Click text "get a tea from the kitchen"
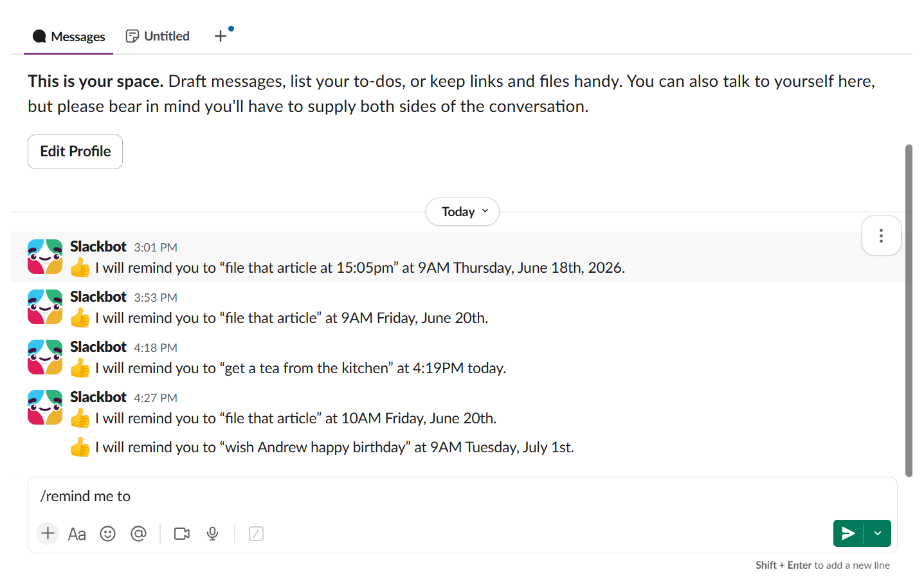924x579 pixels. [306, 368]
